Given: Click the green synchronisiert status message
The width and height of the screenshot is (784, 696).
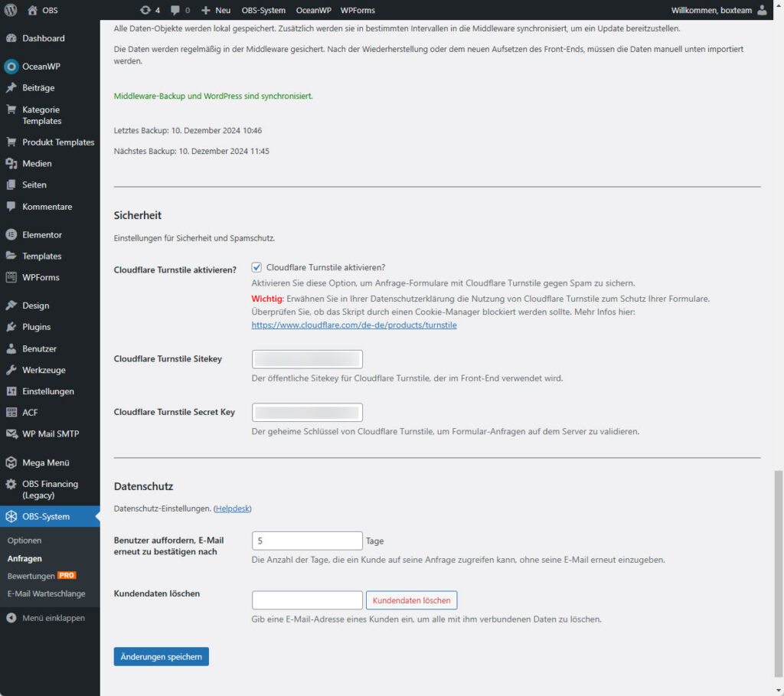Looking at the screenshot, I should coord(213,96).
